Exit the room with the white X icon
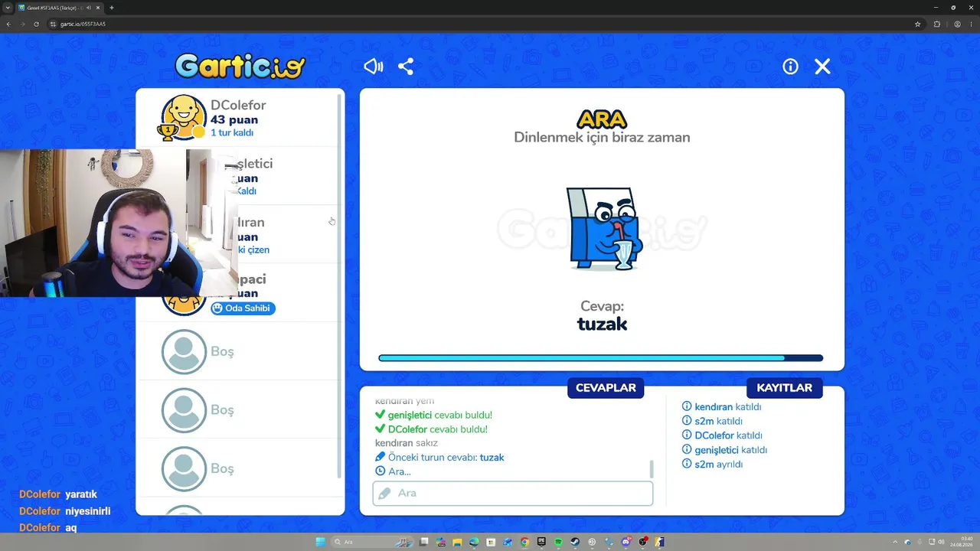 822,67
